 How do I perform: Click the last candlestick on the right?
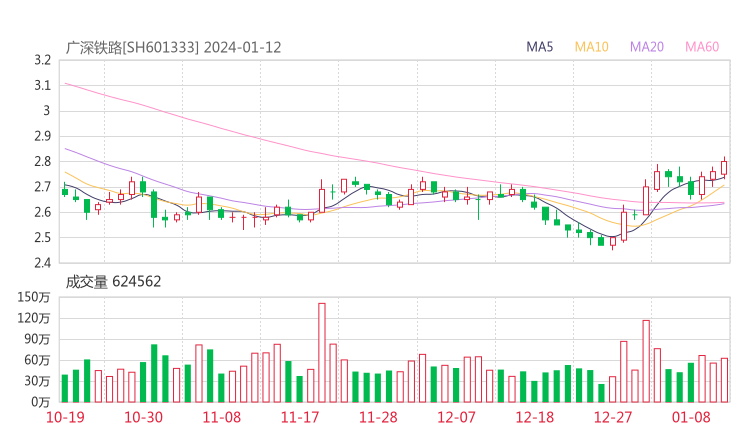[x=724, y=168]
